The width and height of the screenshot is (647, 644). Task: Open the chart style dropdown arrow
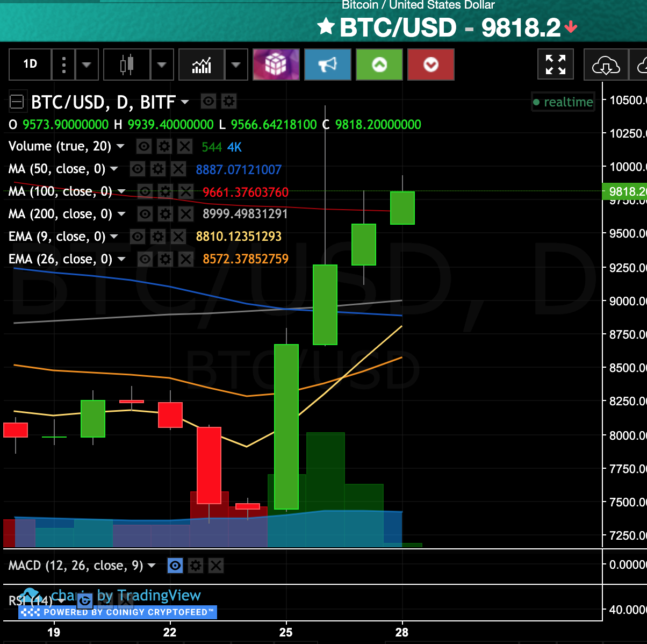[162, 65]
